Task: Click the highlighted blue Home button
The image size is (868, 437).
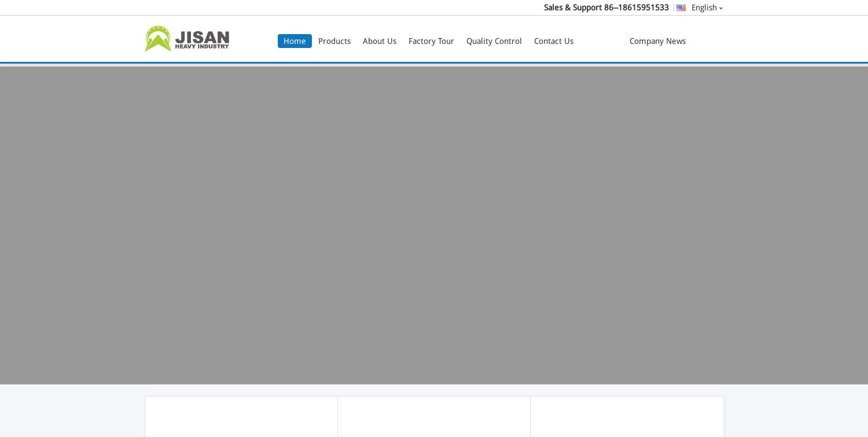Action: click(x=295, y=41)
